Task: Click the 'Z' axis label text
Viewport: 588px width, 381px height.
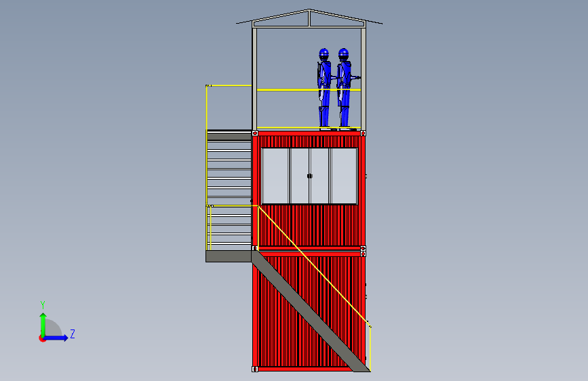Action: click(73, 334)
